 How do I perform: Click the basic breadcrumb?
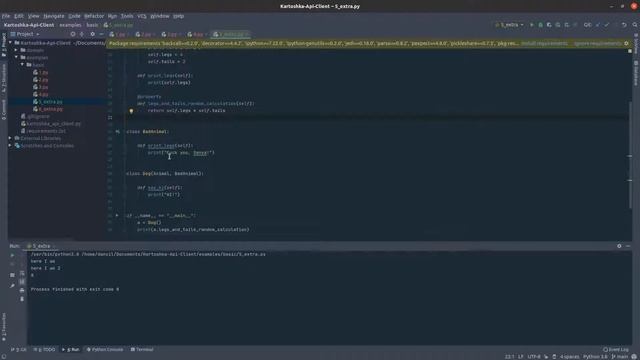point(92,25)
